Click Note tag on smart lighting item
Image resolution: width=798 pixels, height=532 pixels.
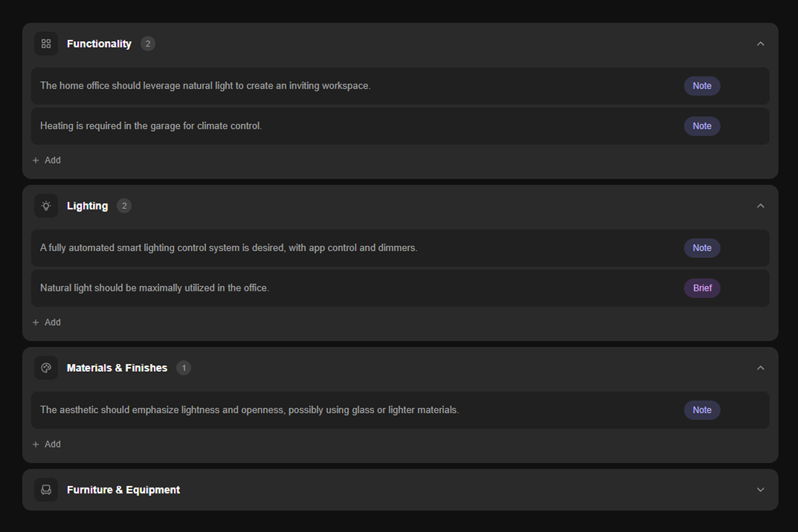702,248
